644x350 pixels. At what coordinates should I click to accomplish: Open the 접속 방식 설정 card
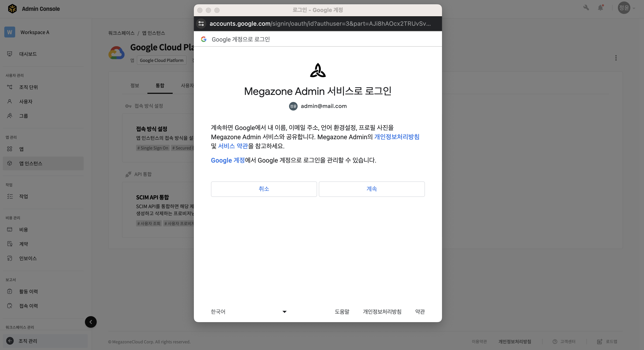158,138
